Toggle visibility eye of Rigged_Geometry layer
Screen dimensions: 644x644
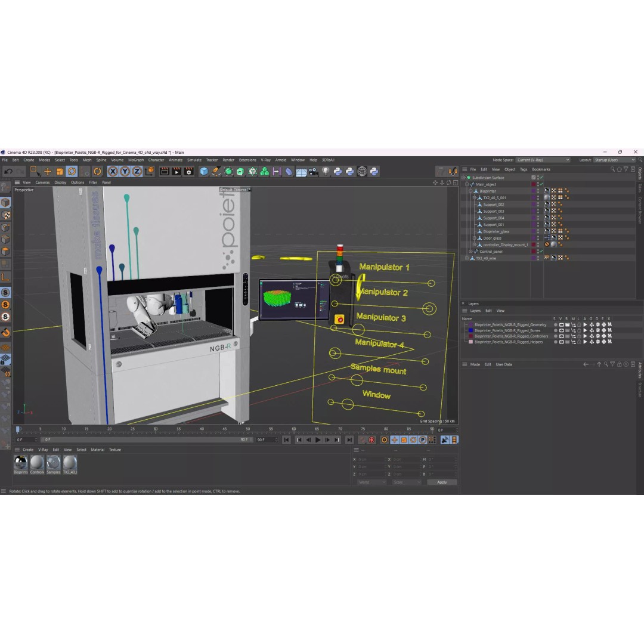561,325
